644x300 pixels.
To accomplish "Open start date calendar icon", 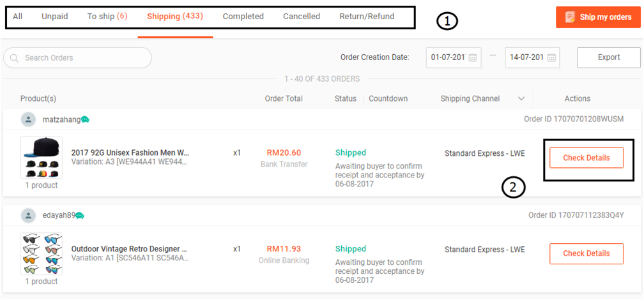I will coord(473,58).
